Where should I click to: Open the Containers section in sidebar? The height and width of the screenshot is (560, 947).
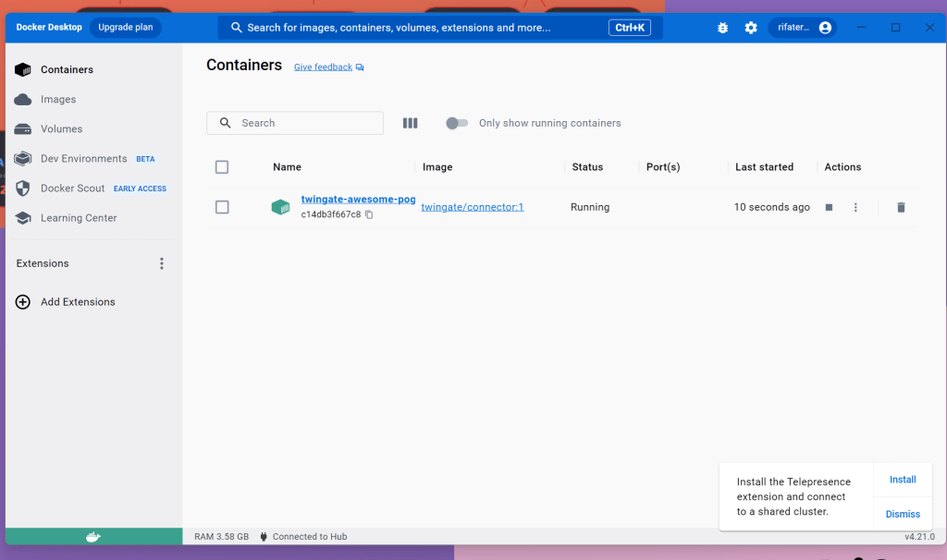point(67,69)
